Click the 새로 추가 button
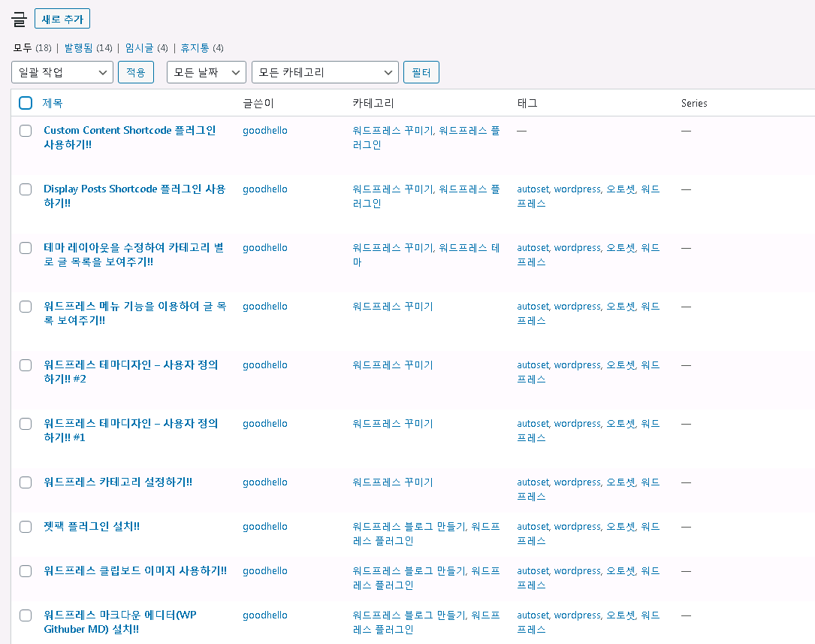The image size is (815, 644). click(x=62, y=19)
